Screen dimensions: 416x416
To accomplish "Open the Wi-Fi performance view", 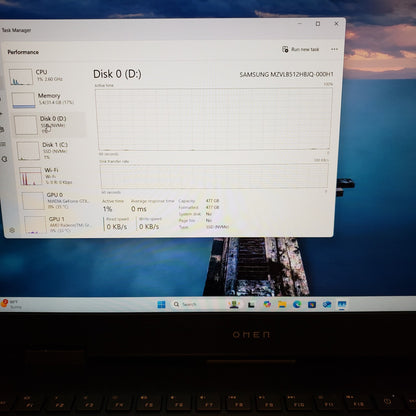I will coord(52,176).
